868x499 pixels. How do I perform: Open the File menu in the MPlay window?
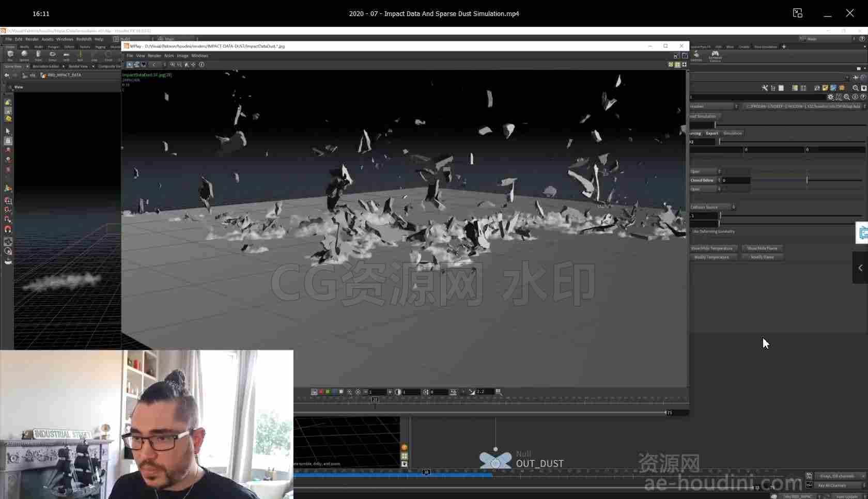pos(130,56)
